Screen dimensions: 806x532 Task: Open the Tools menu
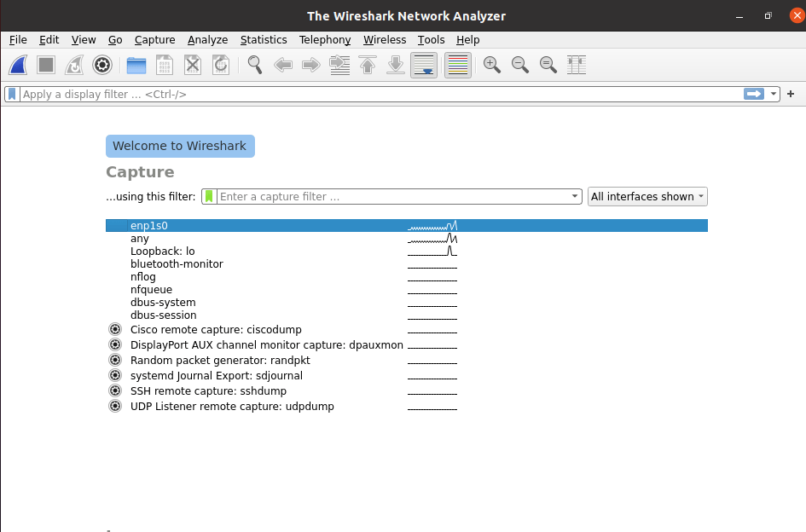[x=431, y=39]
